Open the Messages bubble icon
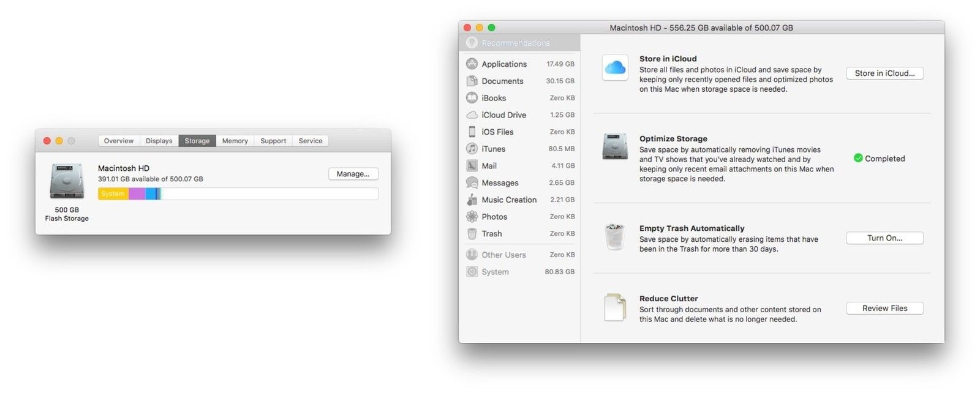This screenshot has width=980, height=393. [472, 182]
